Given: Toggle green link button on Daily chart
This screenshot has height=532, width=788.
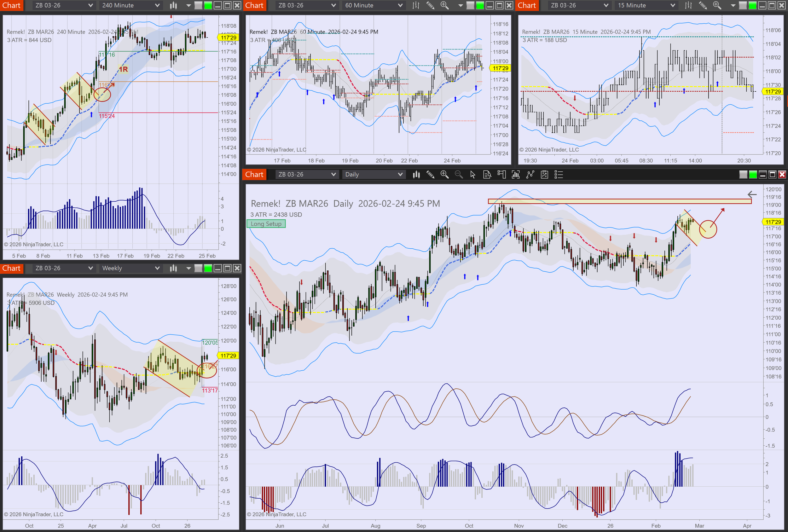Looking at the screenshot, I should click(753, 175).
